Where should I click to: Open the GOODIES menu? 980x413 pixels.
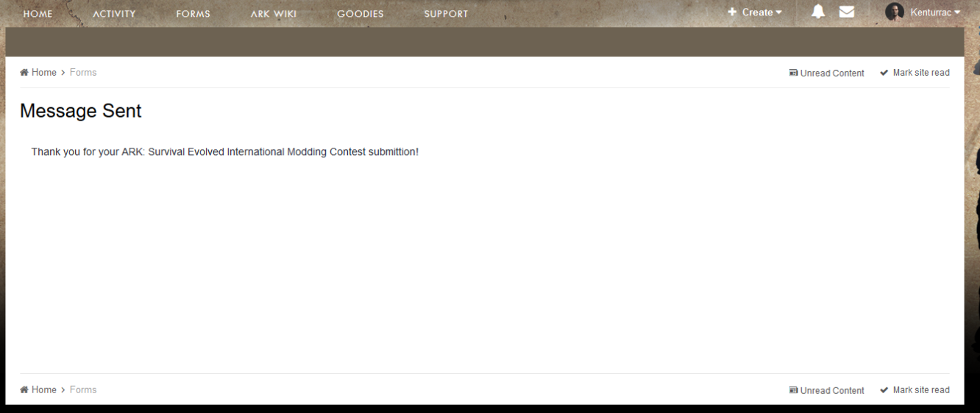(361, 14)
